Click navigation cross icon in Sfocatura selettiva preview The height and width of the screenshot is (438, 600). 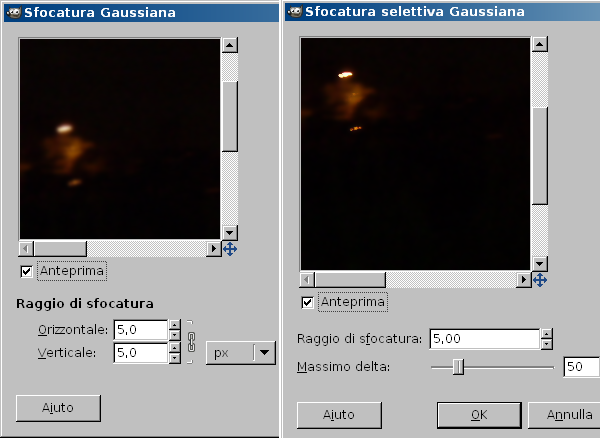pyautogui.click(x=540, y=280)
